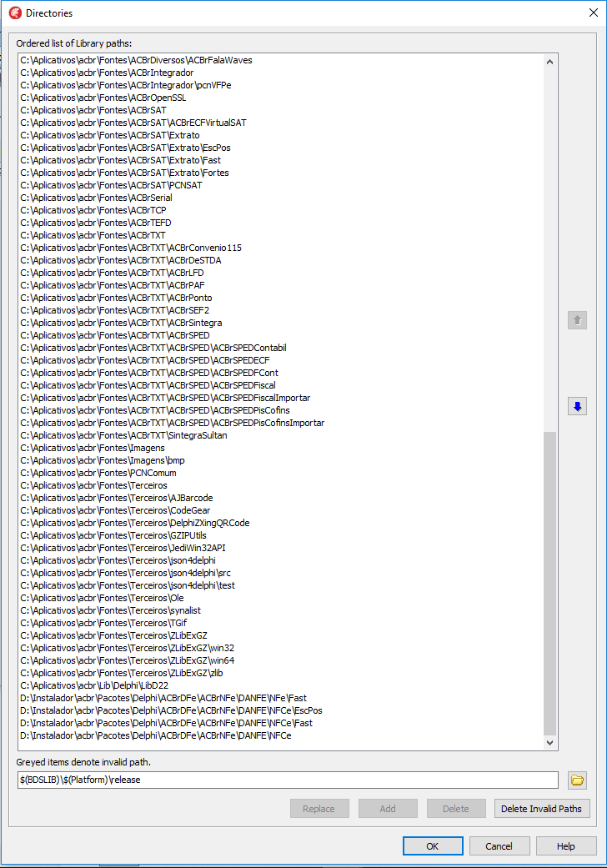
Task: Select path Terceiros\ZLibExGZ\win64
Action: pyautogui.click(x=128, y=660)
